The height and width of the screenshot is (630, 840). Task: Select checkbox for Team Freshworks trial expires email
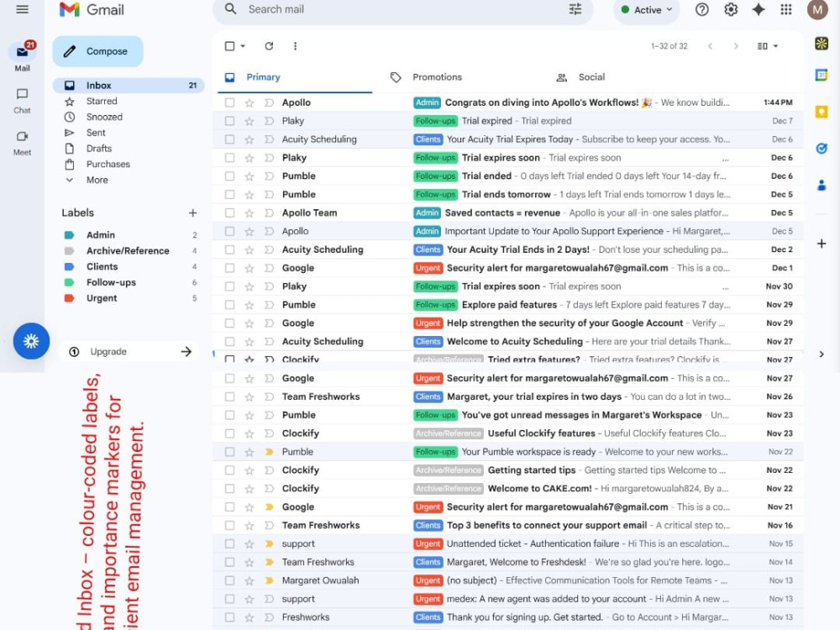[230, 396]
